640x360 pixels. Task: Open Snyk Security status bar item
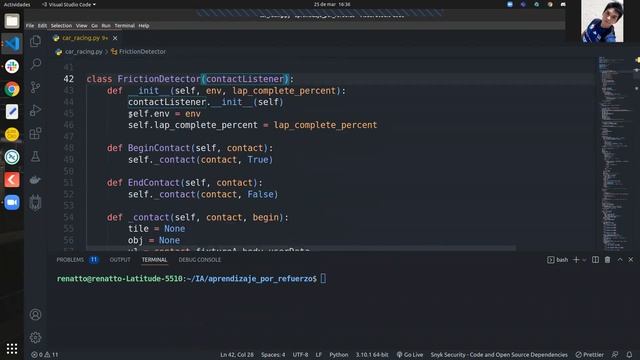[499, 355]
